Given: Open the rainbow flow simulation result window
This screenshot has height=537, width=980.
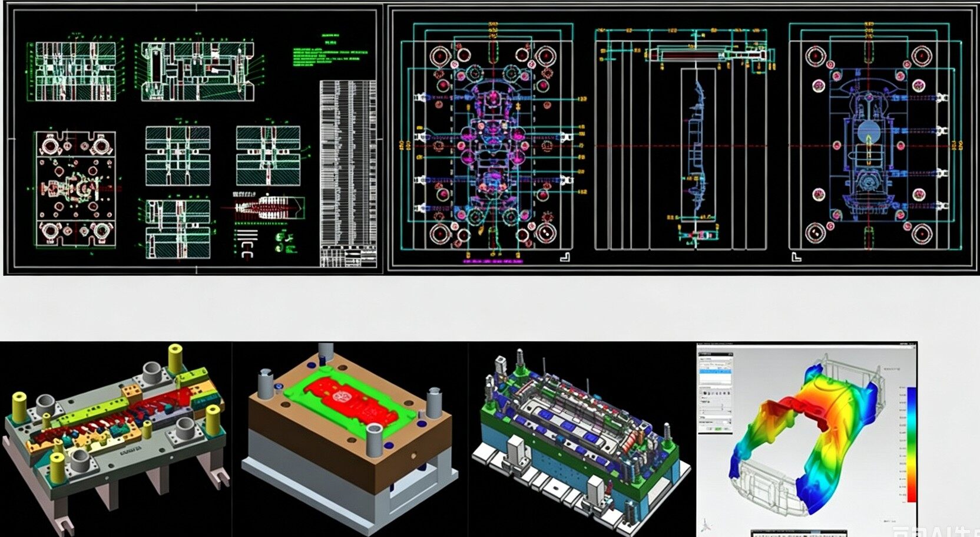Looking at the screenshot, I should (806, 439).
